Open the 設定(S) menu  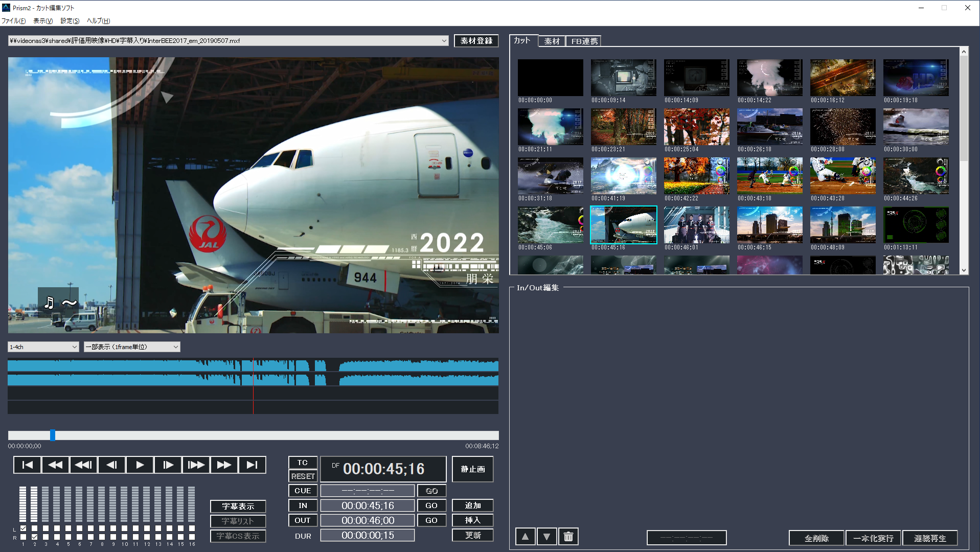[70, 21]
